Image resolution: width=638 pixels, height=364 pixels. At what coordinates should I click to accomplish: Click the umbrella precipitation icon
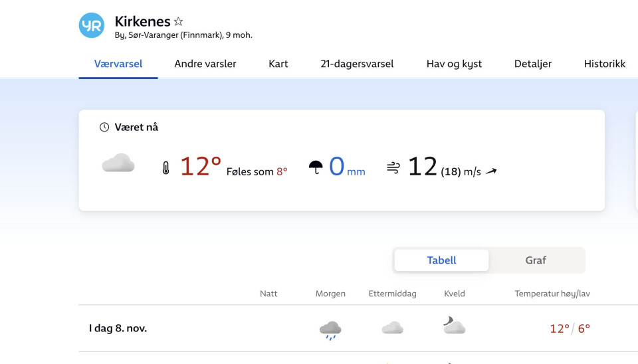click(x=316, y=167)
